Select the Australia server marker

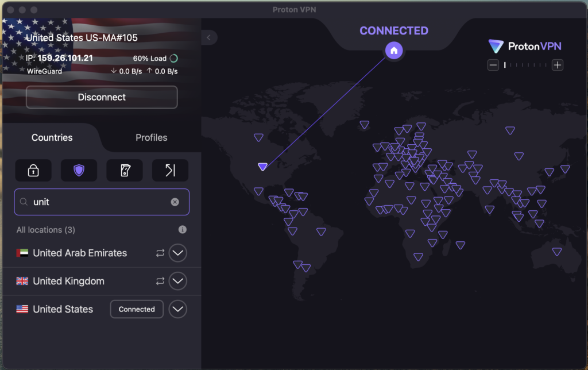[x=557, y=252]
